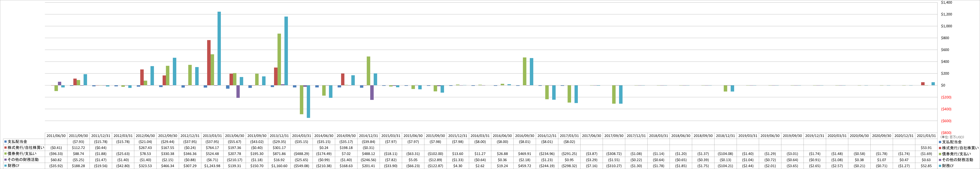The image size is (980, 169).
Task: Select the 支払配当金 row header on the left
Action: coord(24,142)
